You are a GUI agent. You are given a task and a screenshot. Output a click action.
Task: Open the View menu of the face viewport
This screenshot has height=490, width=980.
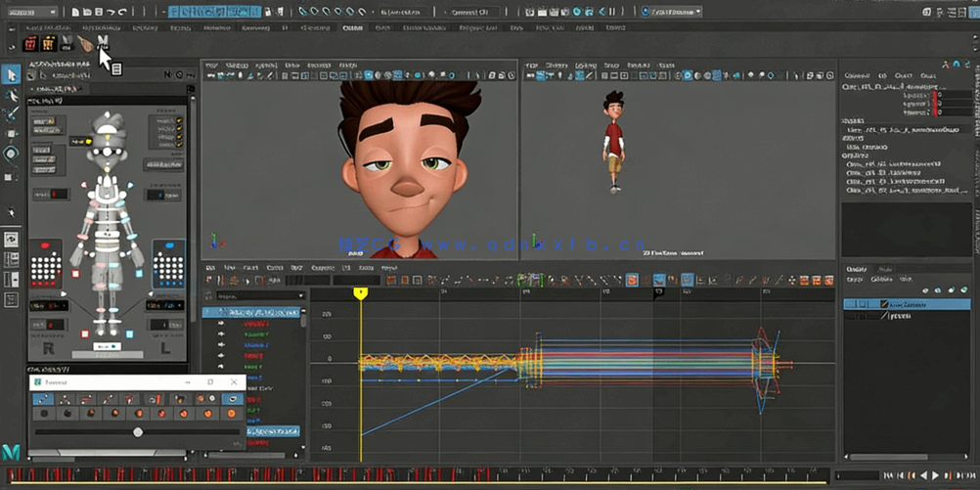point(212,66)
